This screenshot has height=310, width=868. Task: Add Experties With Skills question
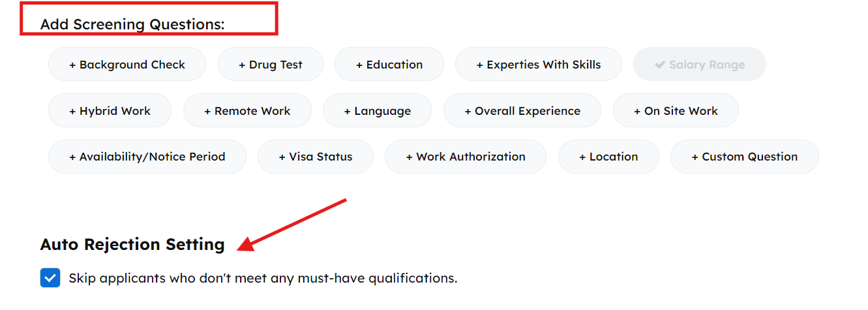point(539,65)
